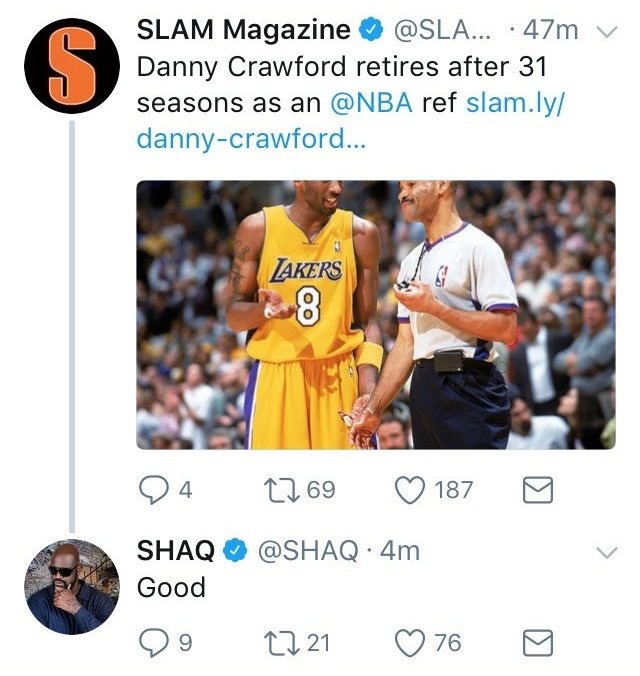Expand options chevron on SHAQ tweet
This screenshot has width=640, height=676.
(x=607, y=552)
